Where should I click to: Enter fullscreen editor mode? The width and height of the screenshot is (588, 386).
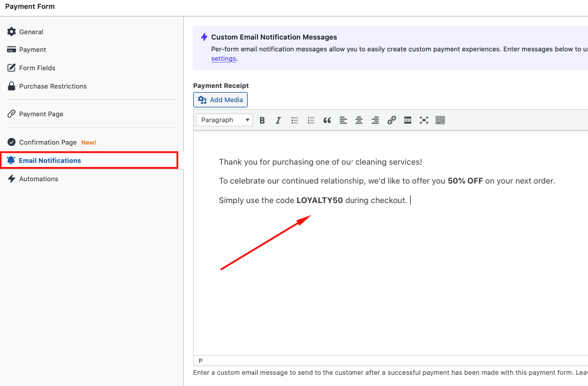coord(424,120)
